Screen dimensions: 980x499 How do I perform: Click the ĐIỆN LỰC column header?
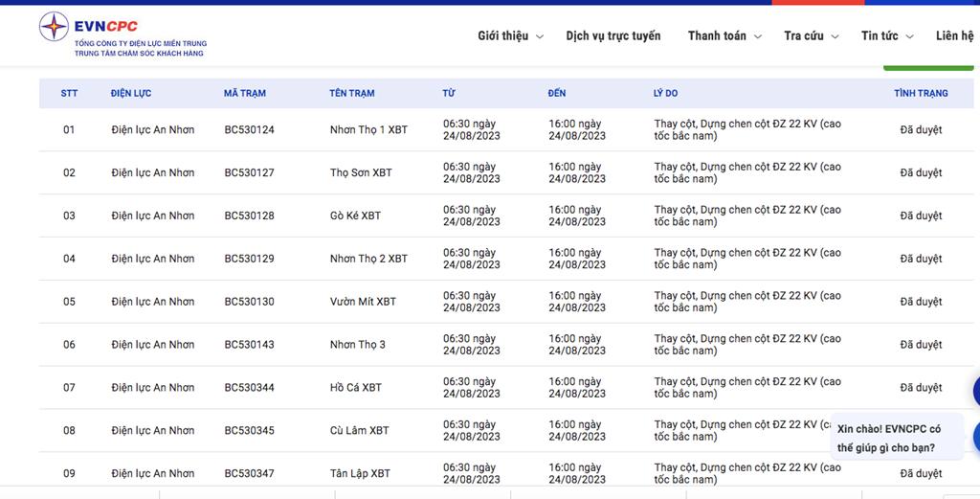130,93
